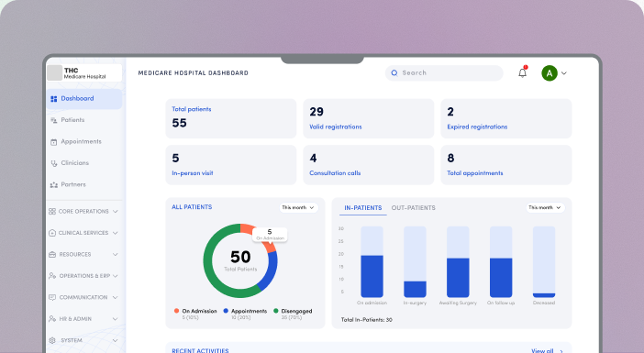
Task: Click the Patients icon in sidebar
Action: pos(53,120)
